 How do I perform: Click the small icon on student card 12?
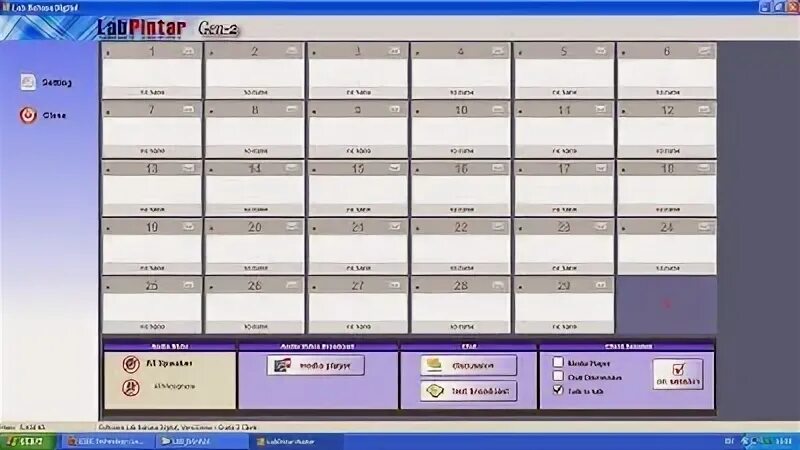(x=704, y=110)
